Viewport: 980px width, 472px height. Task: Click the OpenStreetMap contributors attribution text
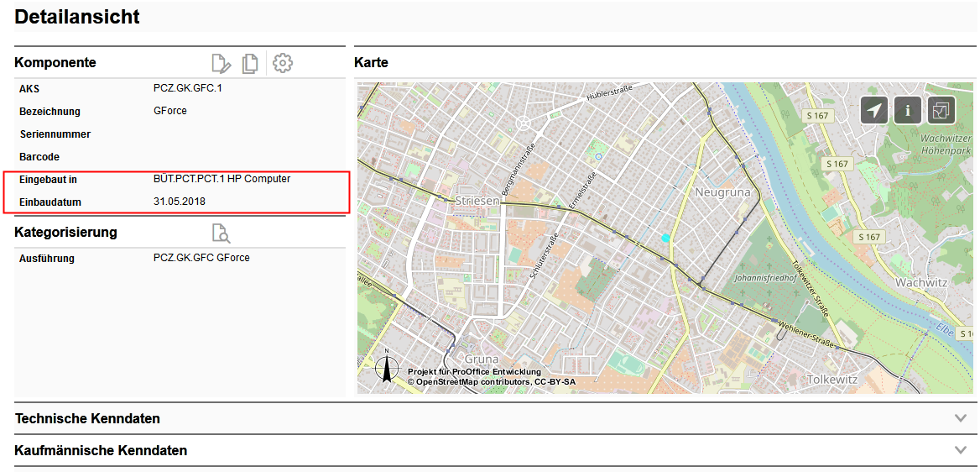pyautogui.click(x=492, y=382)
